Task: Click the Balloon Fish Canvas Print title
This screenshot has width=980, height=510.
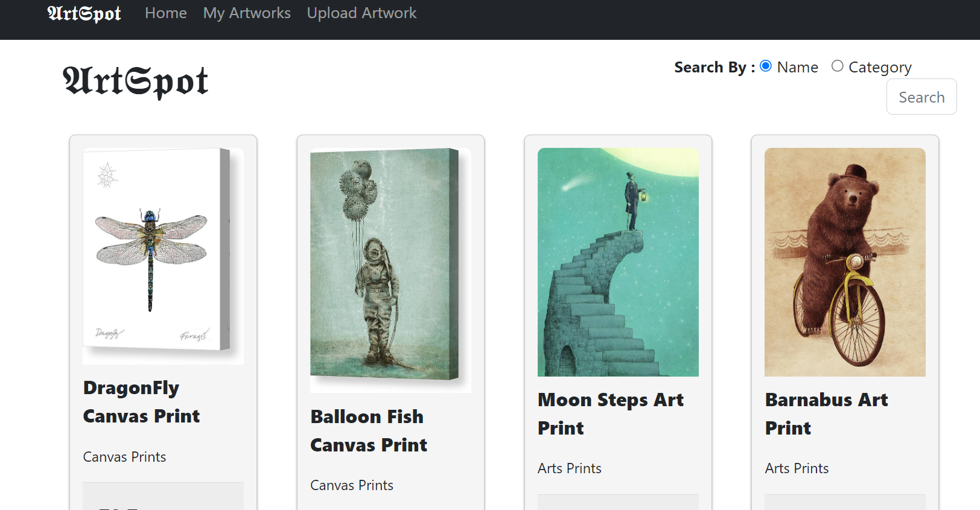Action: (369, 431)
